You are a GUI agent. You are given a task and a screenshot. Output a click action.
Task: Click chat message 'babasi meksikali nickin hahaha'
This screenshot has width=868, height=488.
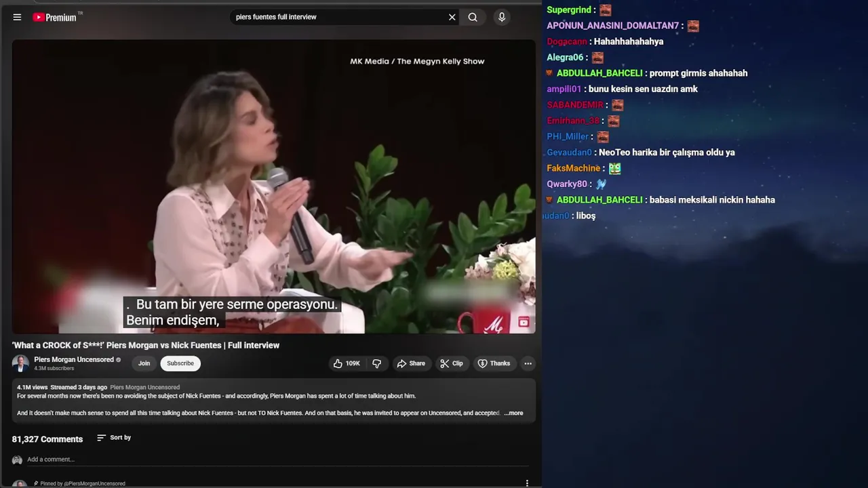coord(712,200)
